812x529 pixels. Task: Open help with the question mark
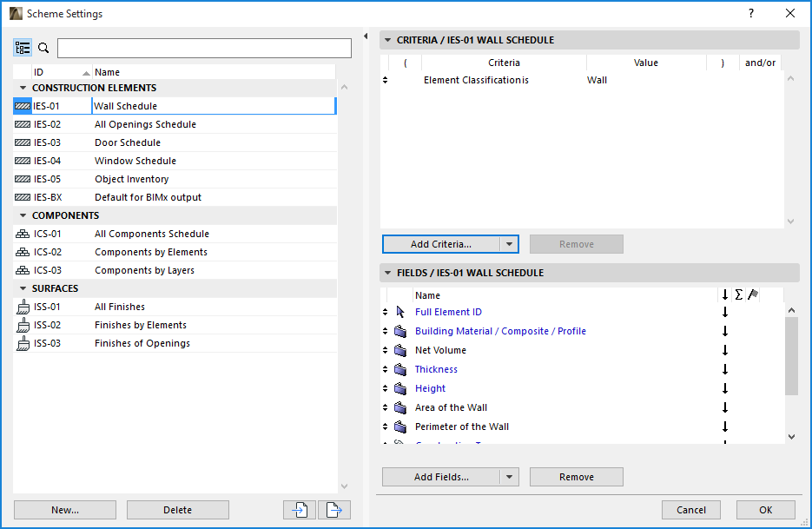tap(751, 14)
